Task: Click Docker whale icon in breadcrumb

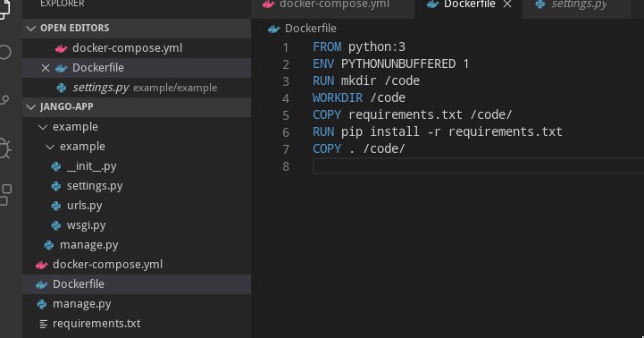Action: (x=273, y=29)
